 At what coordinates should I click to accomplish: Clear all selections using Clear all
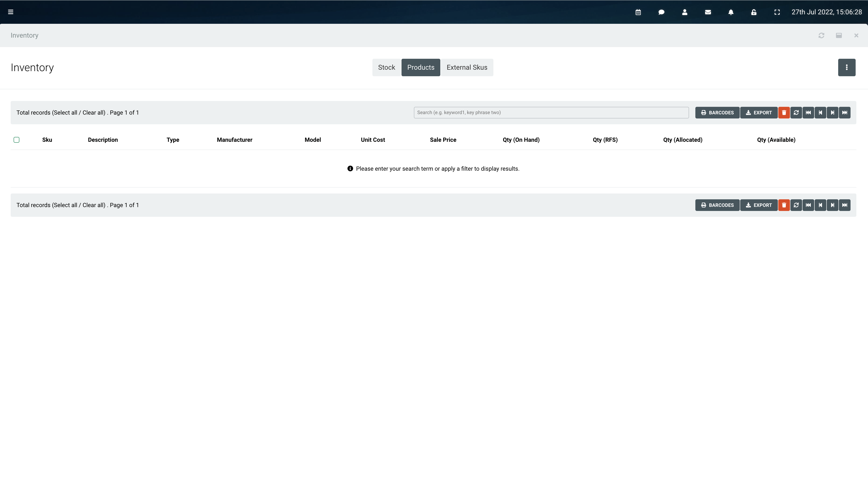click(94, 112)
